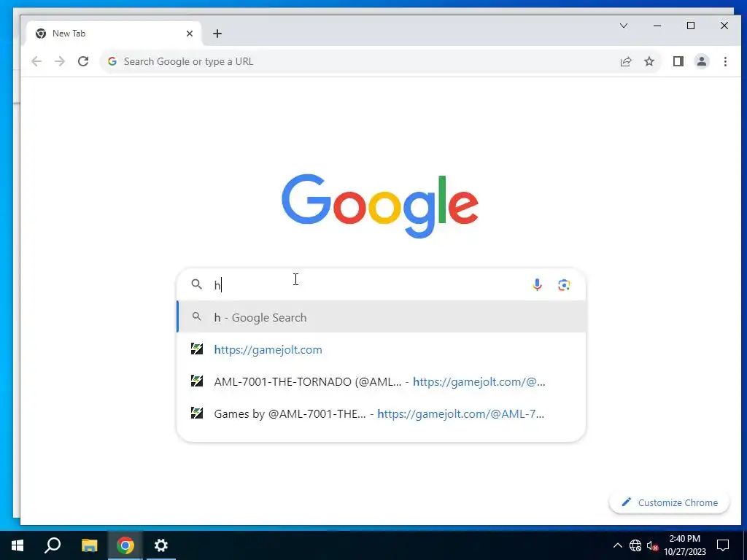Open Settings gear in the taskbar

(x=161, y=545)
